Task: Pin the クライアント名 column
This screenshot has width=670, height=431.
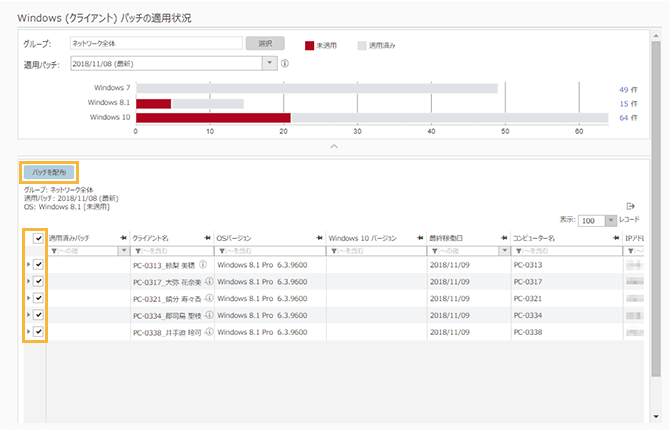Action: point(208,238)
